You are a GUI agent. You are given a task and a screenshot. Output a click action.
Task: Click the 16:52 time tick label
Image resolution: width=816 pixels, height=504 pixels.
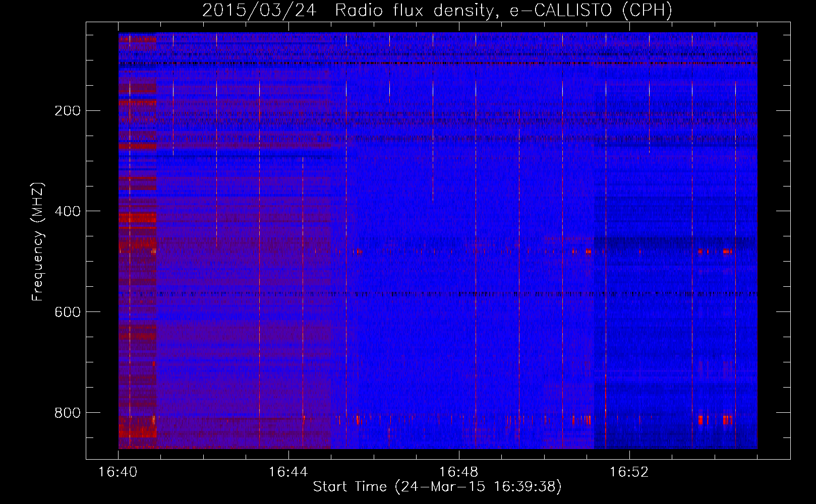point(629,472)
